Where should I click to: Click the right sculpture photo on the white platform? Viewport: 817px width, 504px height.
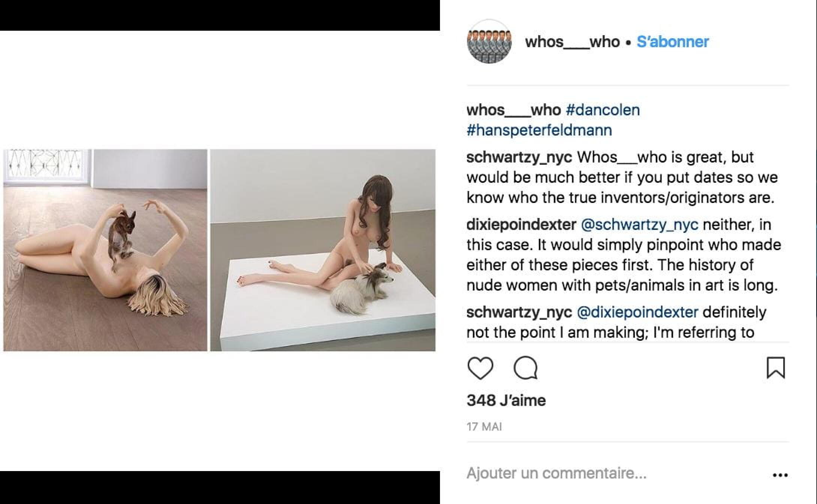323,250
